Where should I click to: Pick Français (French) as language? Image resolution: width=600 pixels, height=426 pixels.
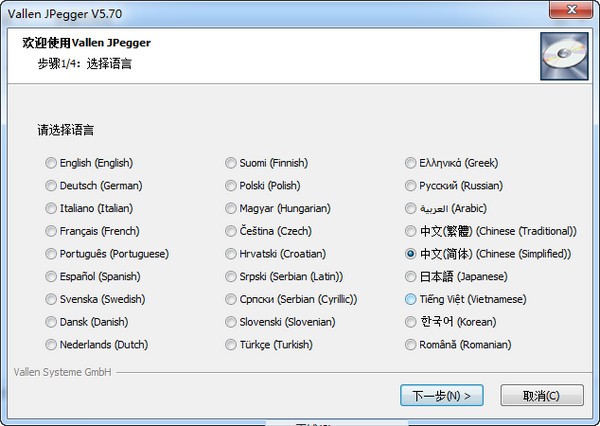[x=52, y=231]
